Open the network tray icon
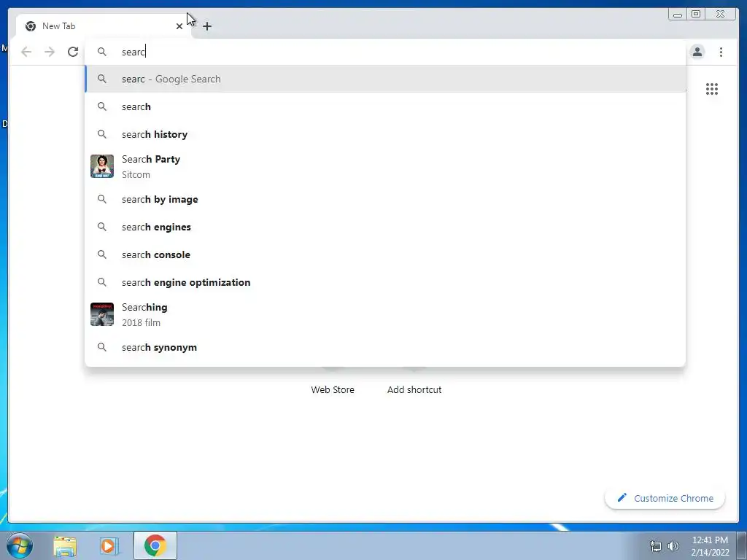This screenshot has height=560, width=747. pyautogui.click(x=656, y=546)
